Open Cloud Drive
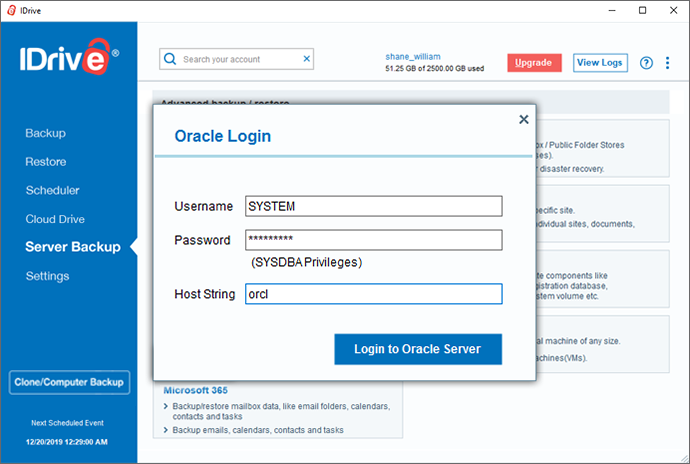 [55, 219]
